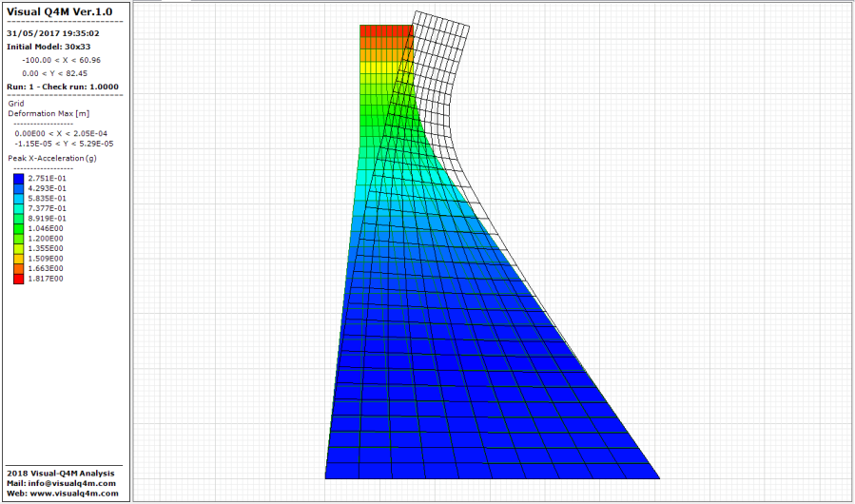This screenshot has height=504, width=855.
Task: Open the www.visualq4m.com web link
Action: (63, 494)
